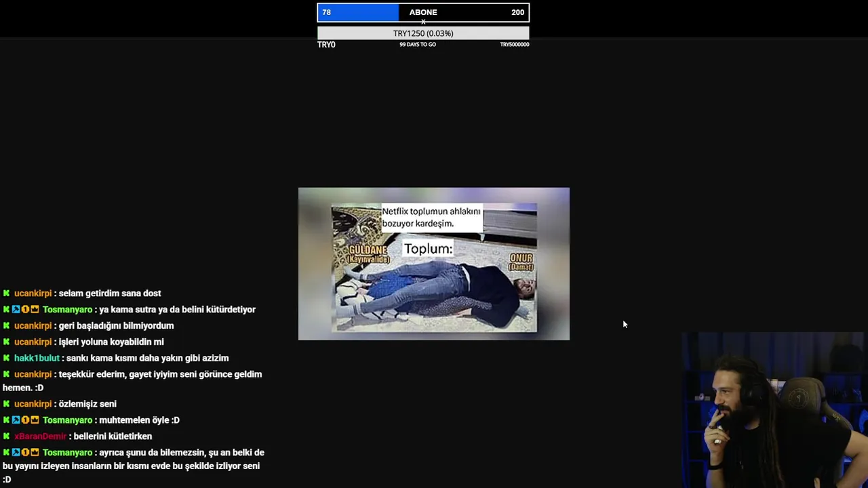Click the Kick badge on the 'teşekkür ederim' row
This screenshot has height=488, width=868.
(x=6, y=375)
